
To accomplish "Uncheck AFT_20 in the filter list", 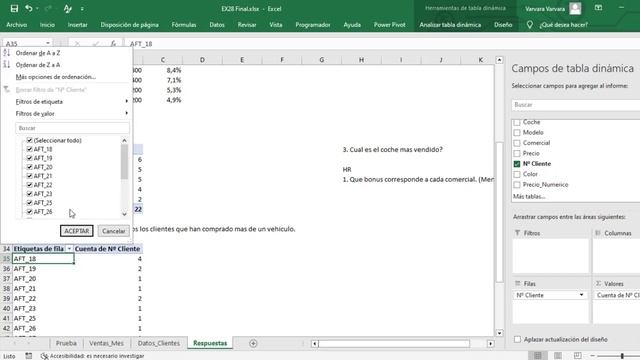I will click(29, 167).
